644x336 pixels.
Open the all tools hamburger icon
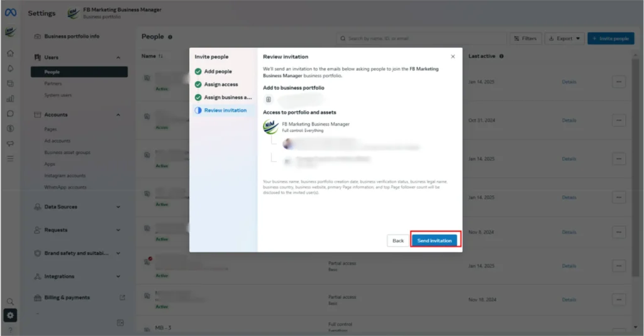click(10, 158)
